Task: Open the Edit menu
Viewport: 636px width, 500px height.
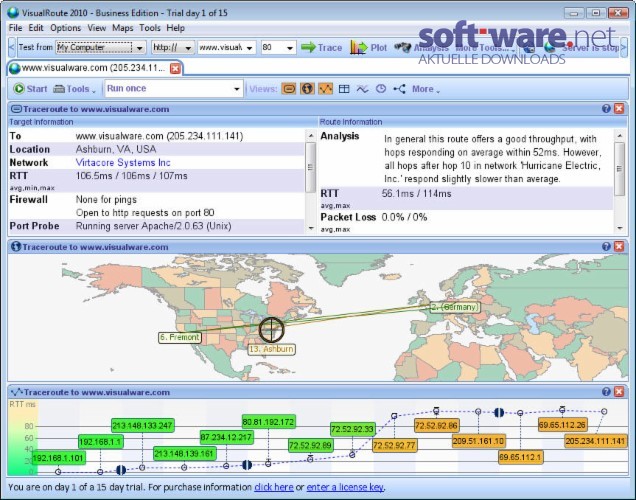Action: pyautogui.click(x=36, y=28)
